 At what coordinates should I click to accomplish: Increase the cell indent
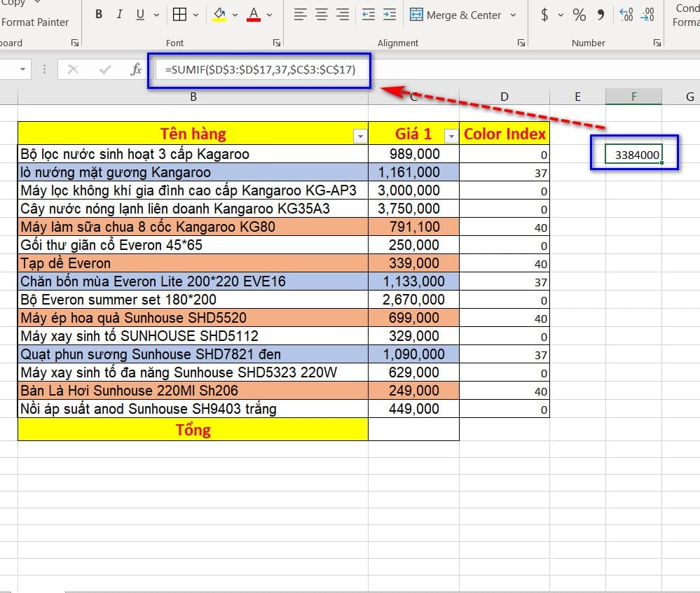pyautogui.click(x=389, y=15)
